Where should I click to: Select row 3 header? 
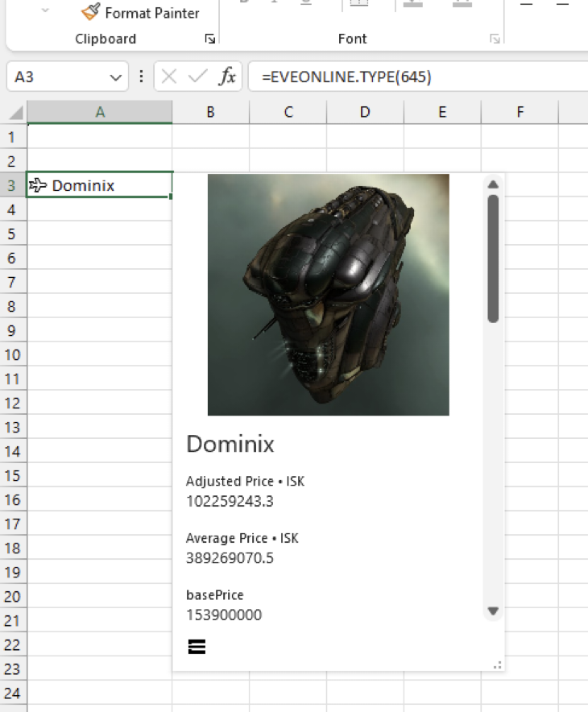pos(12,185)
